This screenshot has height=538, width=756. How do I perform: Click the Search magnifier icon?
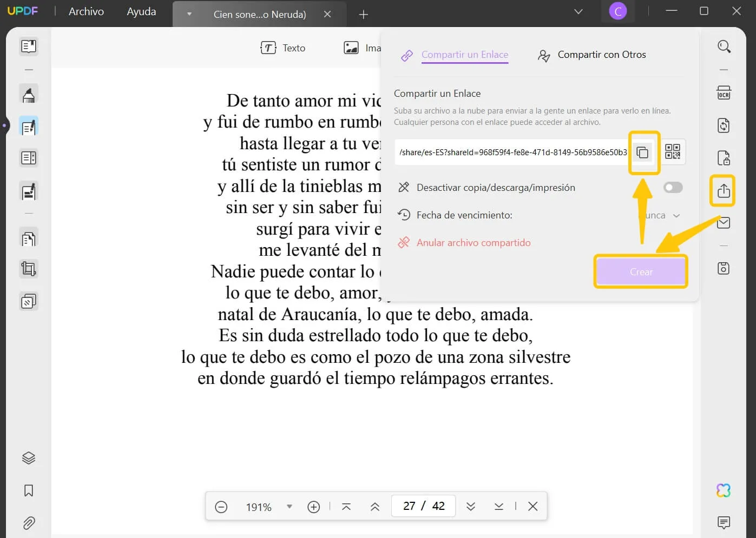tap(724, 47)
